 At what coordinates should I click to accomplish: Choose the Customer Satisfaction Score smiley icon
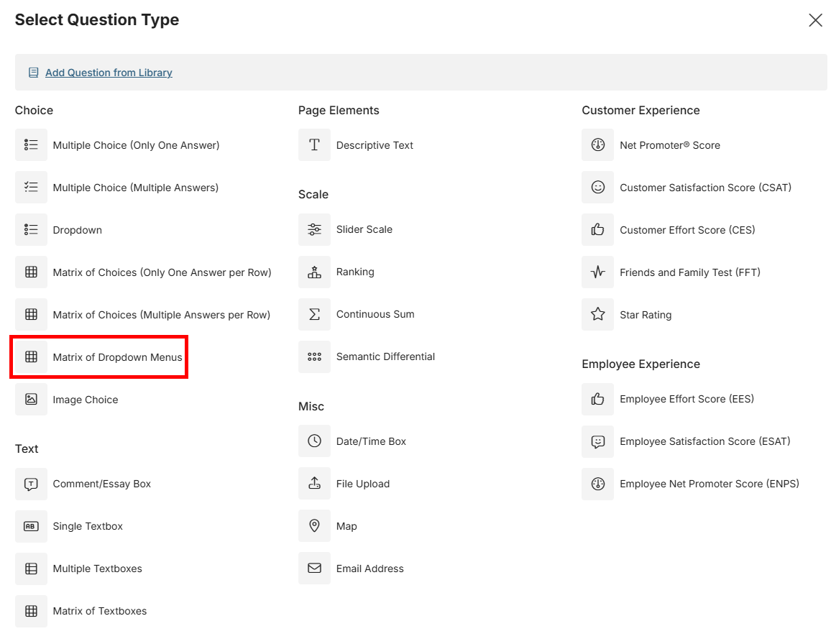click(x=598, y=187)
